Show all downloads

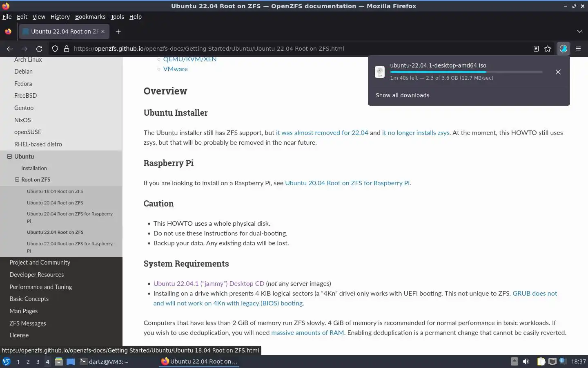click(x=403, y=95)
